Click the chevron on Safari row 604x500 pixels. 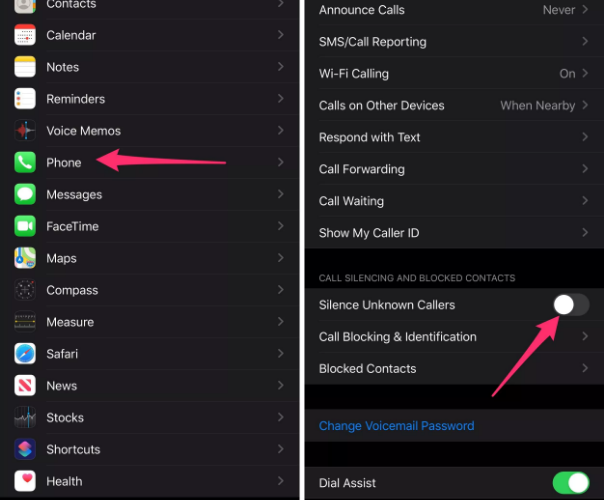click(281, 353)
